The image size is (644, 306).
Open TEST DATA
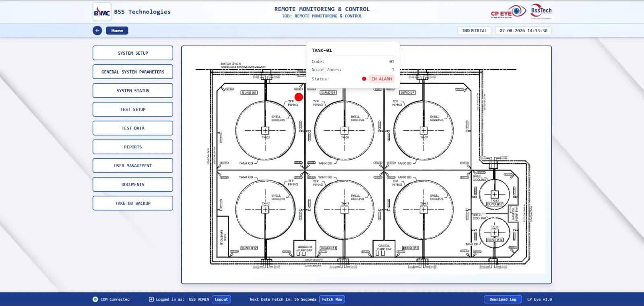(133, 128)
